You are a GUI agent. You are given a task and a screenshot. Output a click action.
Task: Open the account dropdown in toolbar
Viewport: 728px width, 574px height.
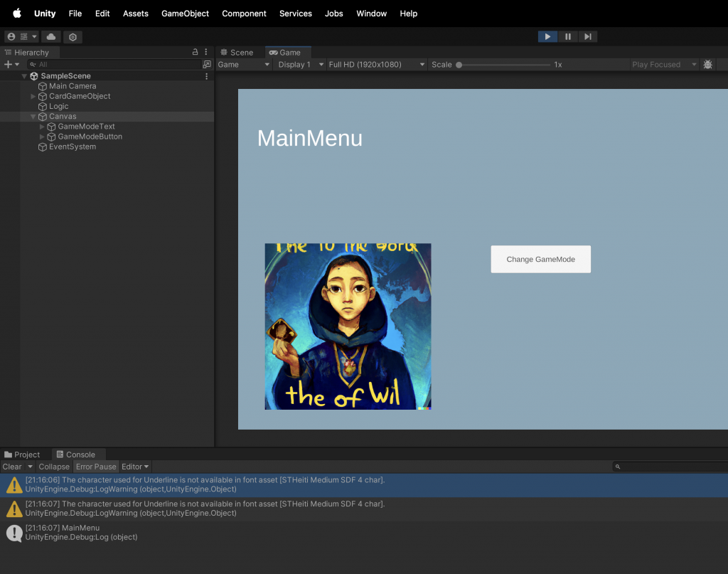(x=22, y=37)
